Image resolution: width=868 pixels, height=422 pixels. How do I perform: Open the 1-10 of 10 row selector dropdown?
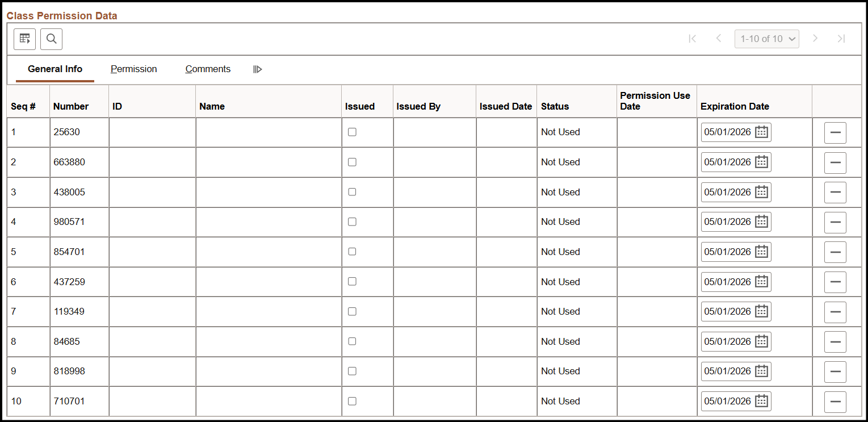[767, 39]
